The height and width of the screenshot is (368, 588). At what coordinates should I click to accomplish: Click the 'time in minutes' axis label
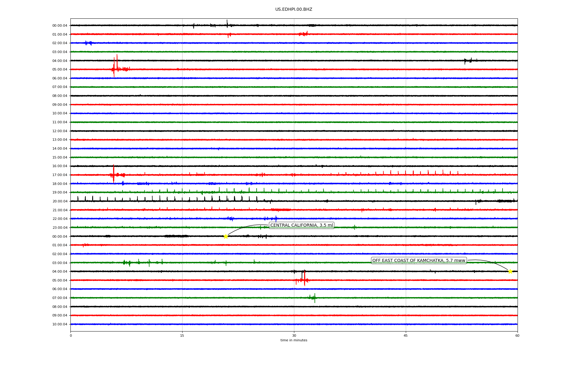[x=293, y=340]
